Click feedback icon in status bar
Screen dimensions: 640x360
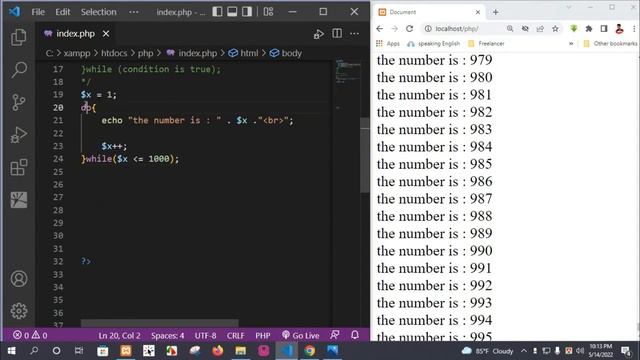[335, 335]
